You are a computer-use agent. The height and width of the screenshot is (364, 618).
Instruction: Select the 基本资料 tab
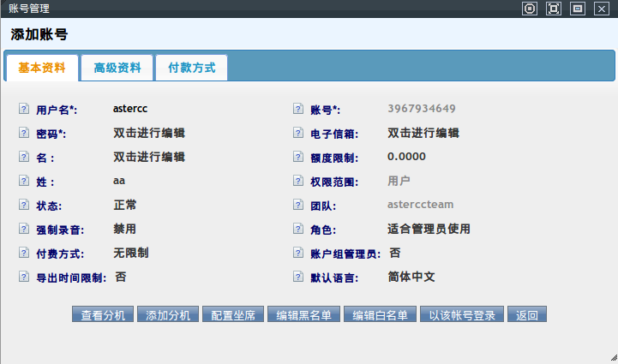click(x=42, y=68)
